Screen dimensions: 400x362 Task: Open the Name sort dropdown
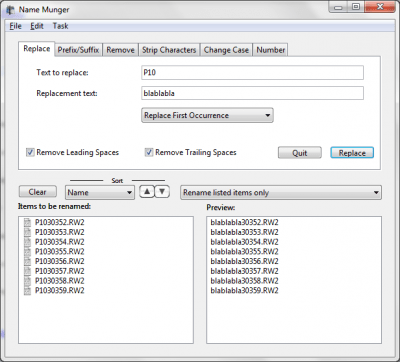[100, 192]
